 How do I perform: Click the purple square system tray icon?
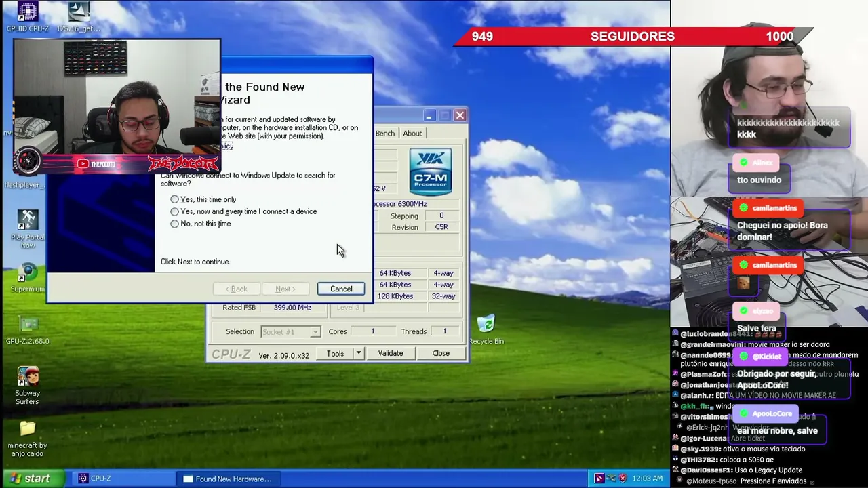click(x=599, y=479)
